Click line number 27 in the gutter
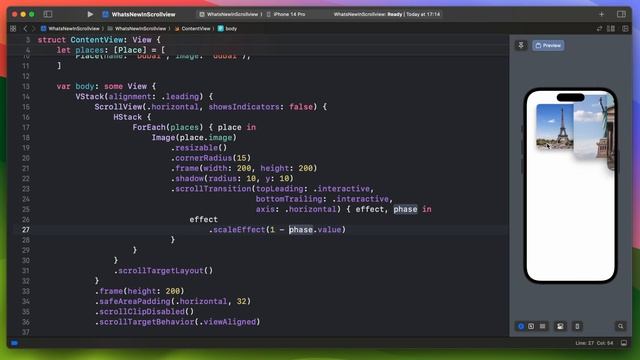 [x=26, y=230]
